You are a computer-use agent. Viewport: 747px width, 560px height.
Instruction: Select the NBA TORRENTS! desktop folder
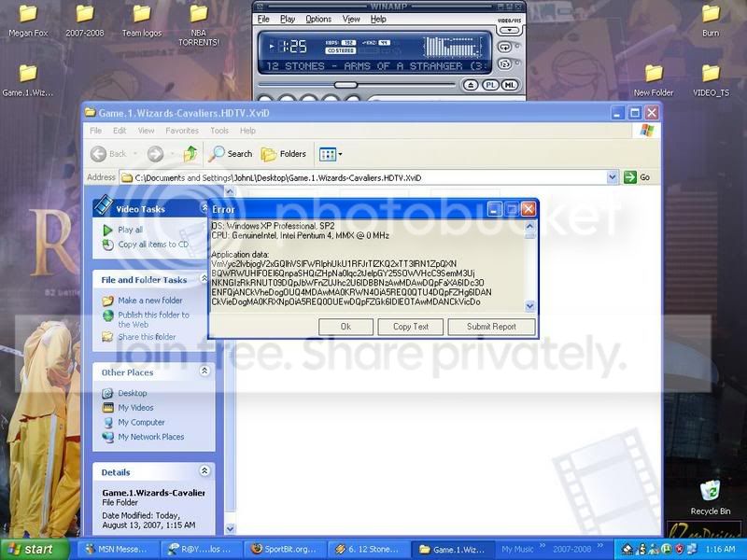click(198, 21)
